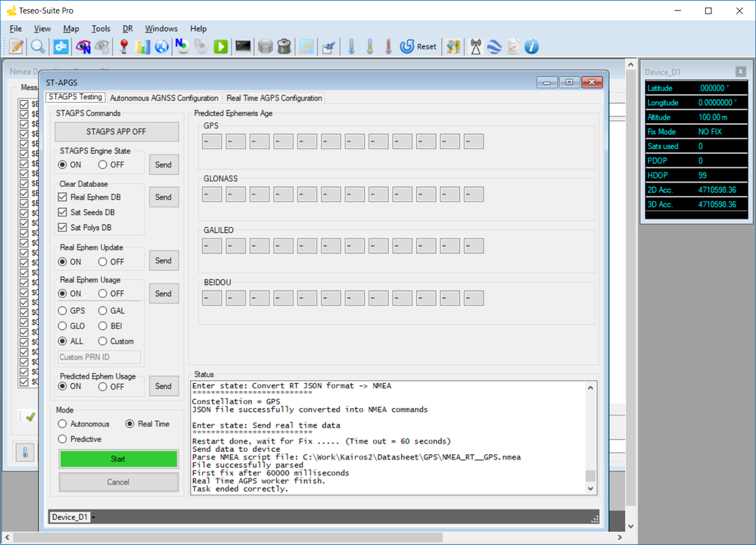Open the black console terminal icon
756x545 pixels.
tap(243, 46)
